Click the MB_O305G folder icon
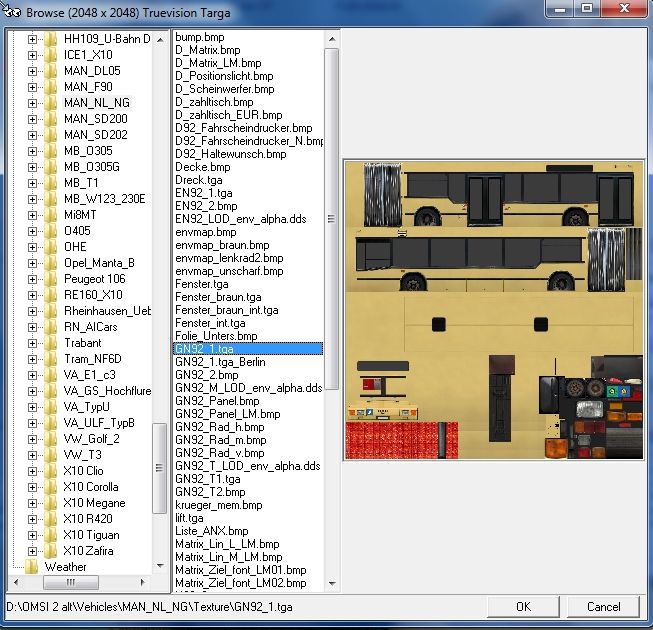The image size is (653, 630). click(51, 167)
